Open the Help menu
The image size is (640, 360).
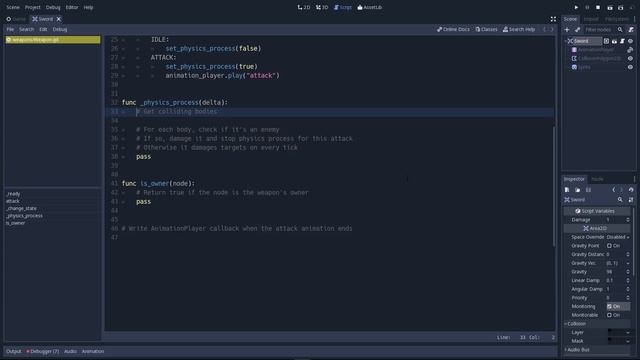pos(88,7)
